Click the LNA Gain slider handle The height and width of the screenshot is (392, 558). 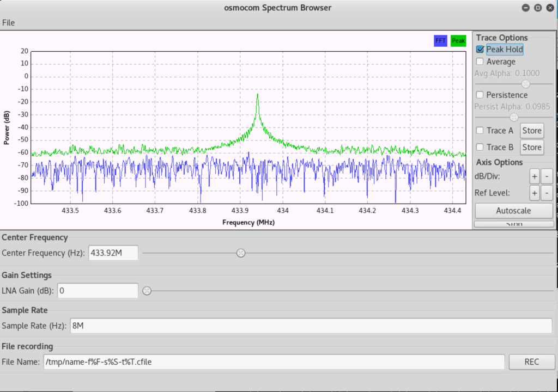147,291
